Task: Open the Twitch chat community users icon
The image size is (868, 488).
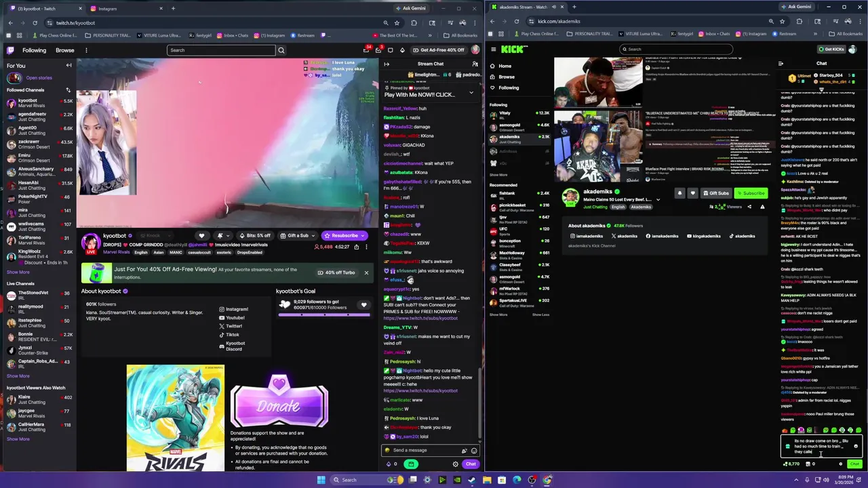Action: click(x=475, y=64)
